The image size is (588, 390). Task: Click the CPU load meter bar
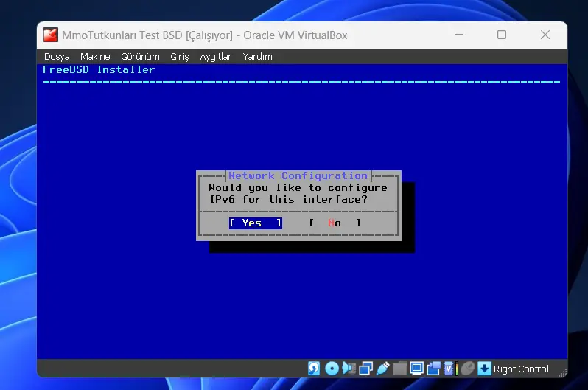[x=457, y=369]
